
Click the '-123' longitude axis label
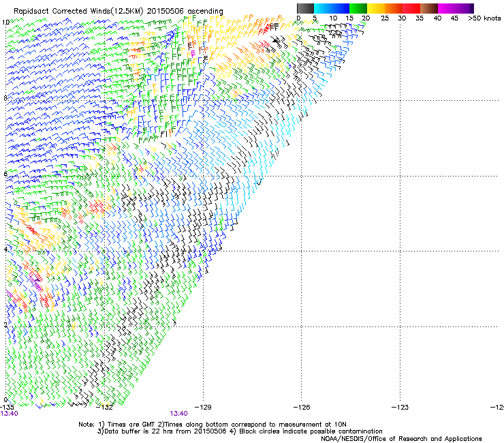point(400,408)
